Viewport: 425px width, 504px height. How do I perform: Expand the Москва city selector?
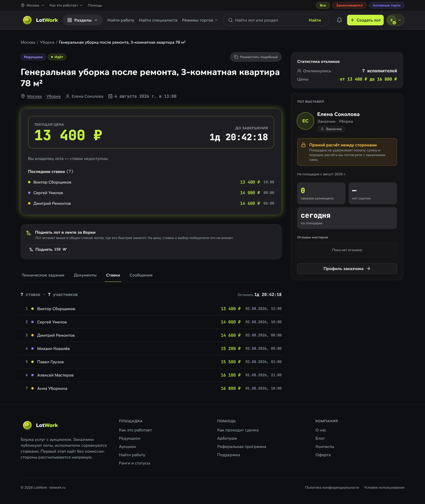[32, 5]
